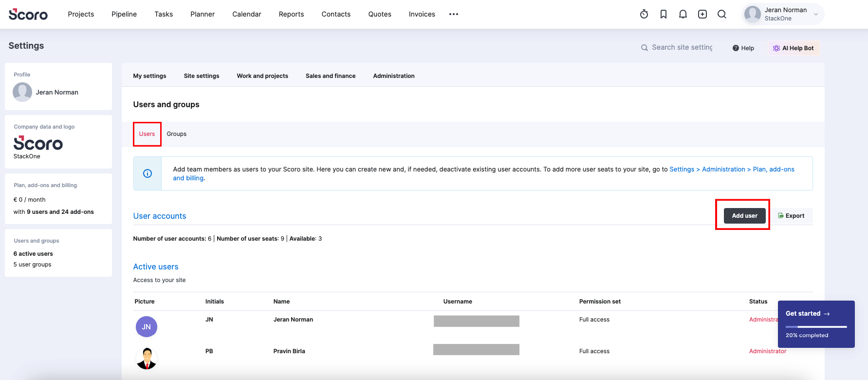Click the Help question mark icon
Screen dimensions: 868x380
pos(736,48)
